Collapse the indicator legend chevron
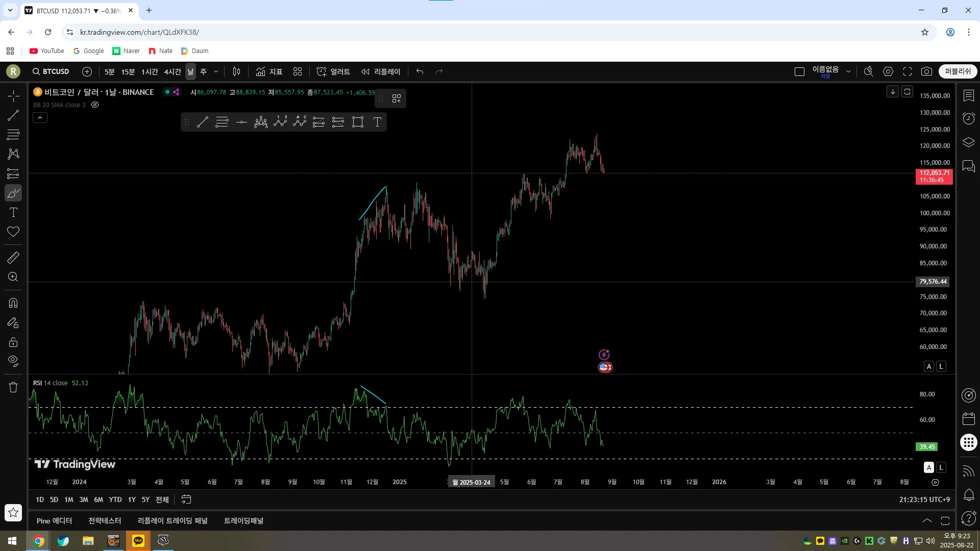The image size is (980, 551). 40,118
